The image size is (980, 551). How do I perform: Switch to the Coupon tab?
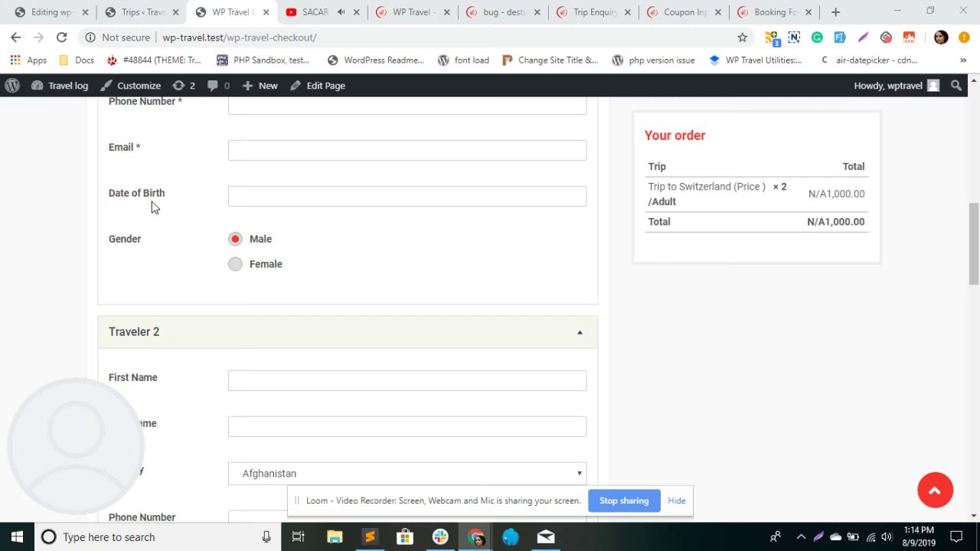[x=684, y=12]
